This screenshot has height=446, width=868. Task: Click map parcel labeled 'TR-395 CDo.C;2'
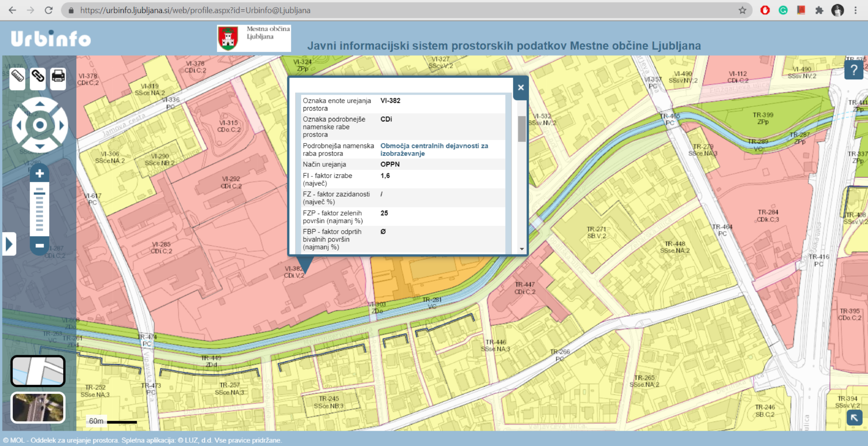[850, 314]
